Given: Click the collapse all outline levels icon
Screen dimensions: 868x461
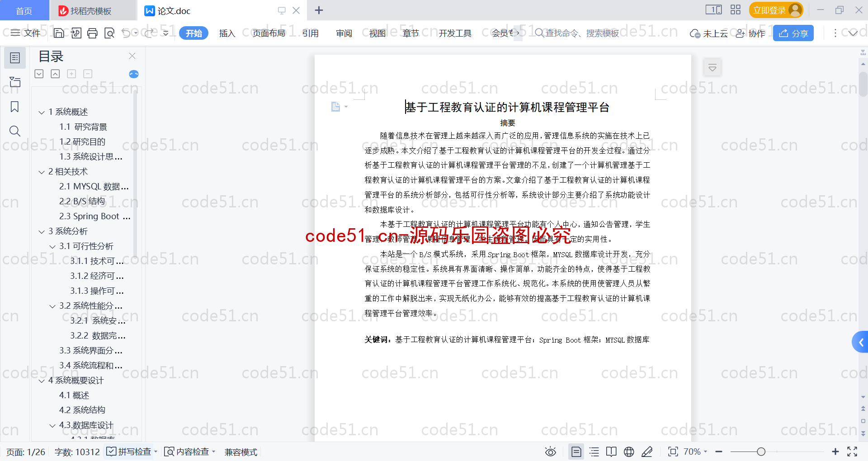Looking at the screenshot, I should (x=55, y=74).
